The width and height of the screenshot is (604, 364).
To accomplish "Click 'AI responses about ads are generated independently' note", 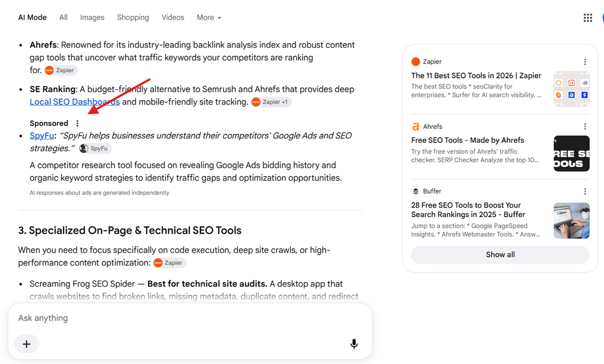I will tap(99, 192).
